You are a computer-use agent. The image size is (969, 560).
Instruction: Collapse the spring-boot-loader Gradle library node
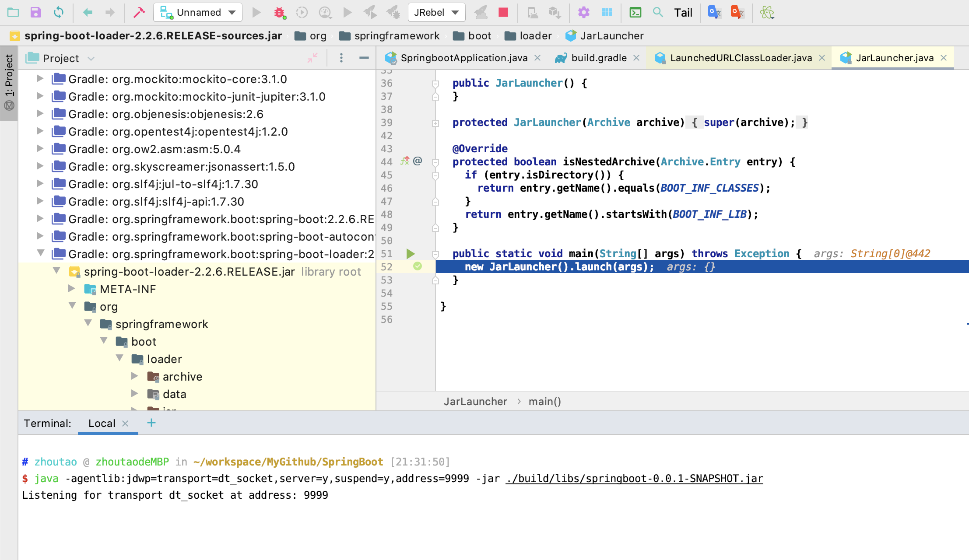(x=41, y=253)
